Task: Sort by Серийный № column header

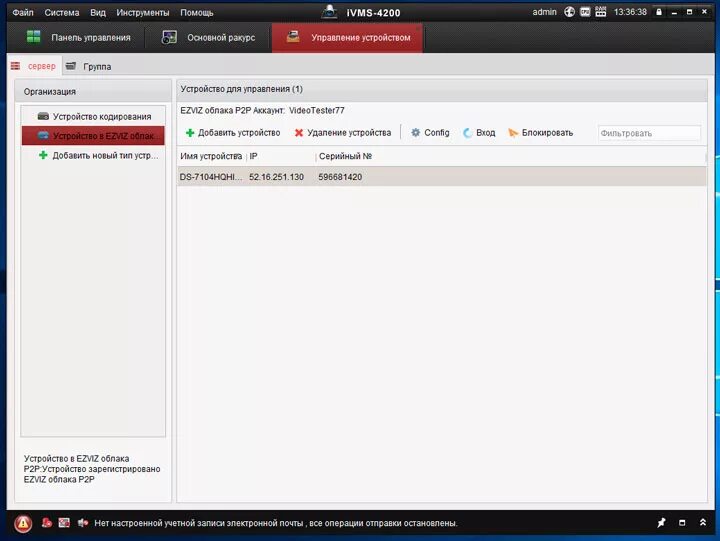Action: pyautogui.click(x=345, y=156)
